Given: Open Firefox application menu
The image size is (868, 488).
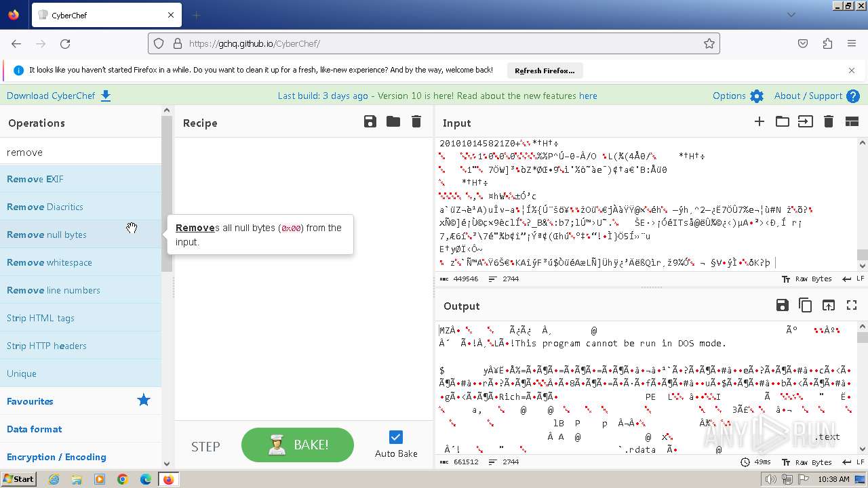Looking at the screenshot, I should coord(852,43).
